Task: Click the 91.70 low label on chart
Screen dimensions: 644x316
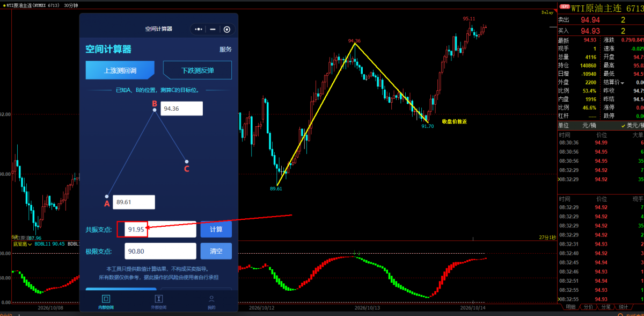Action: click(x=427, y=126)
